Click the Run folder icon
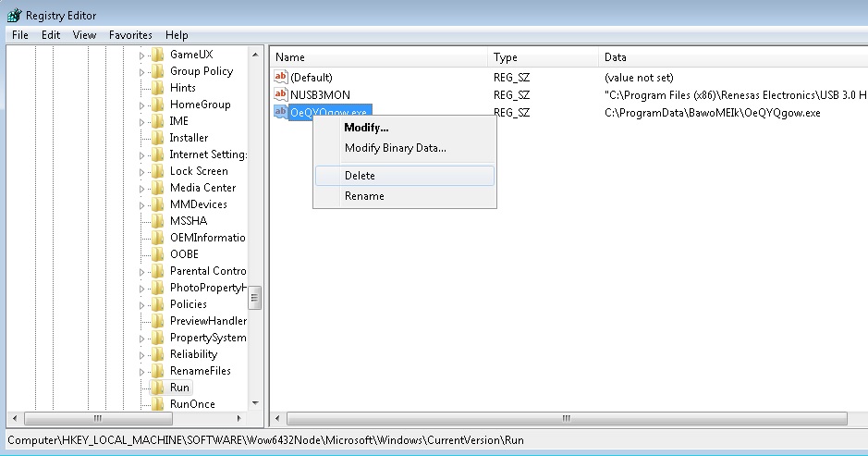The width and height of the screenshot is (868, 456). pos(158,388)
